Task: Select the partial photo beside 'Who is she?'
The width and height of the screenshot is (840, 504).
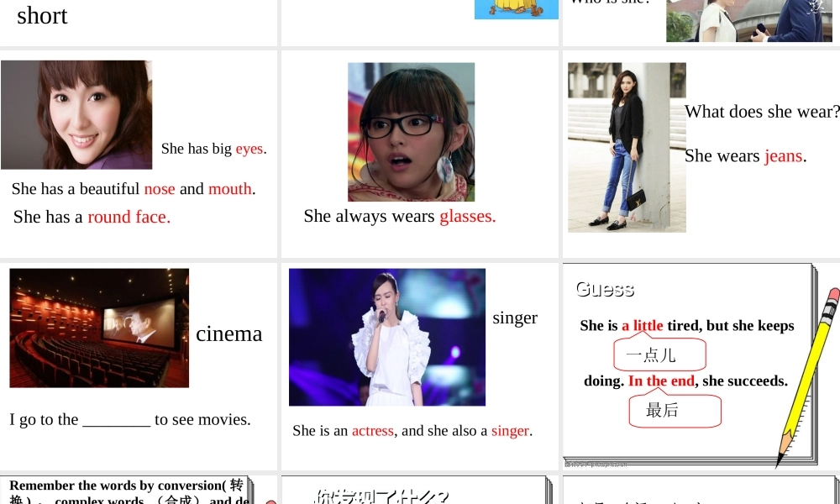Action: click(748, 21)
